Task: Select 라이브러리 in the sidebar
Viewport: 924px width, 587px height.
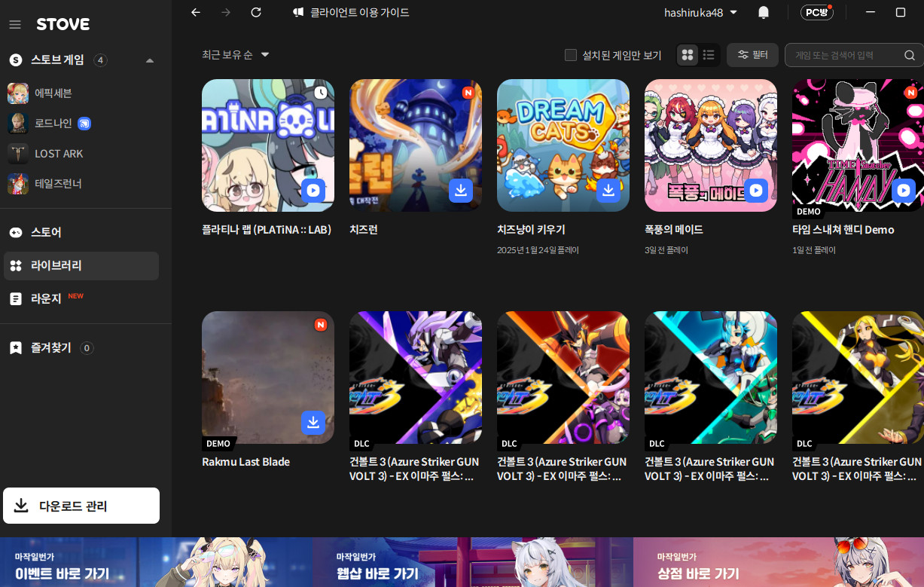Action: (81, 265)
